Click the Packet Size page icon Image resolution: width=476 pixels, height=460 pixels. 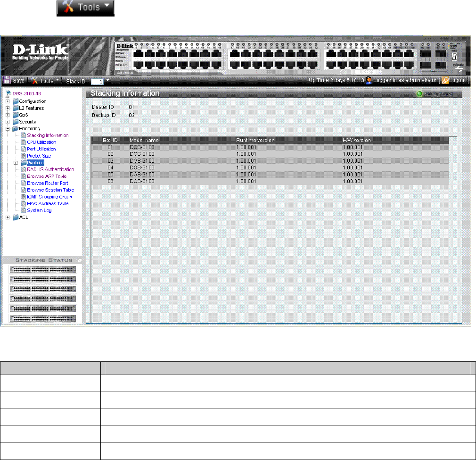tap(24, 156)
